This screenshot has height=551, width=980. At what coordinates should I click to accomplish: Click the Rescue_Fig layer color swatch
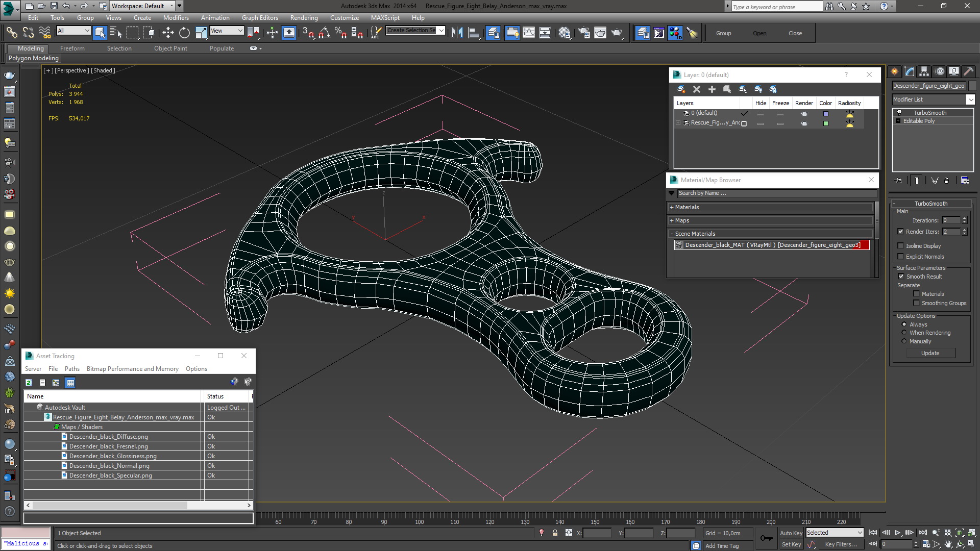(x=826, y=123)
